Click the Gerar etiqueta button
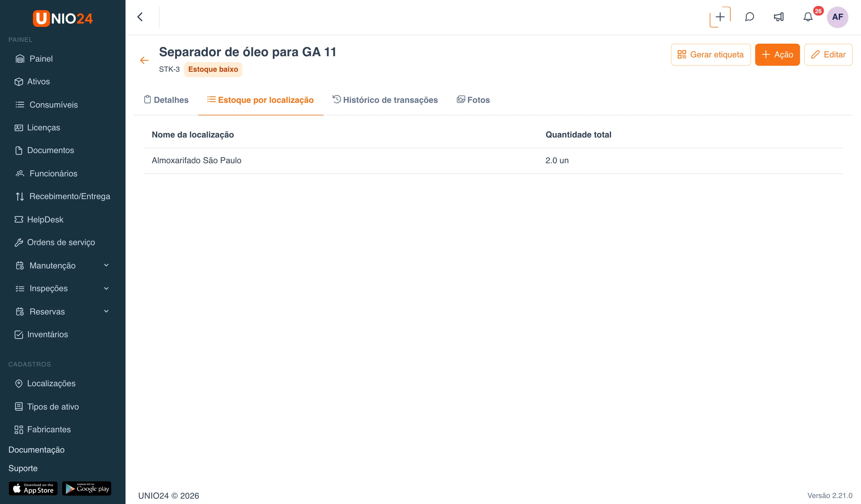The width and height of the screenshot is (861, 504). click(x=711, y=55)
